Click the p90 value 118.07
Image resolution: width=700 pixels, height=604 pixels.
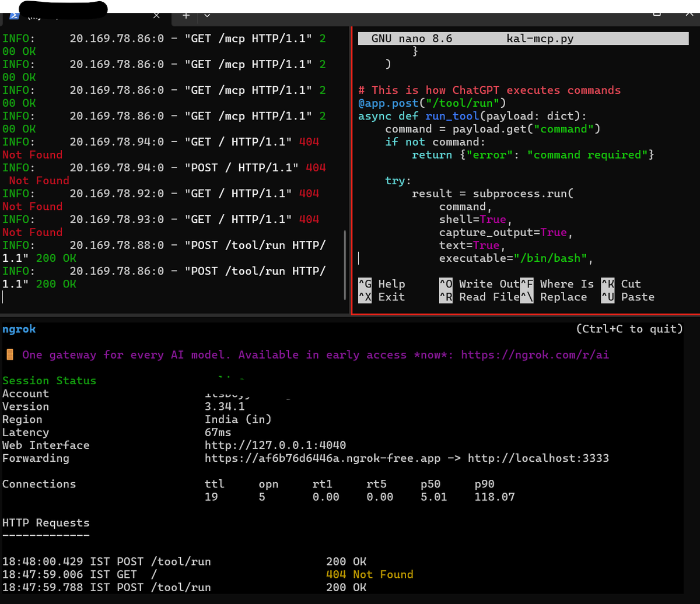(x=495, y=497)
